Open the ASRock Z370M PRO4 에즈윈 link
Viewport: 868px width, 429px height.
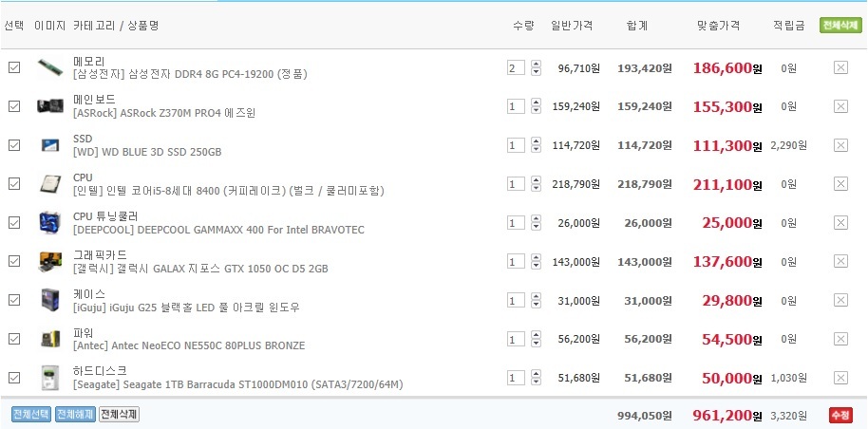click(x=164, y=112)
